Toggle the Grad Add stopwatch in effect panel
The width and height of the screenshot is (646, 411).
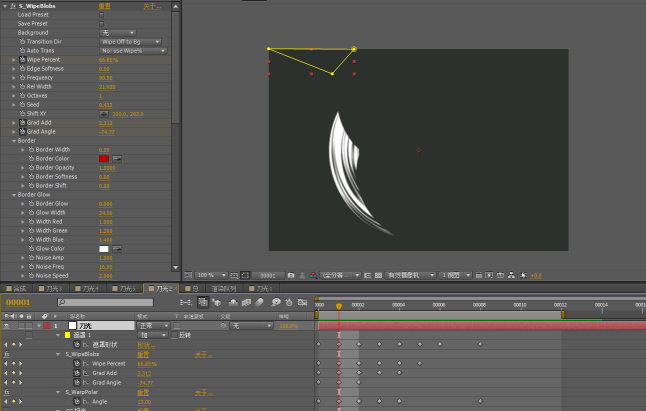tap(22, 123)
